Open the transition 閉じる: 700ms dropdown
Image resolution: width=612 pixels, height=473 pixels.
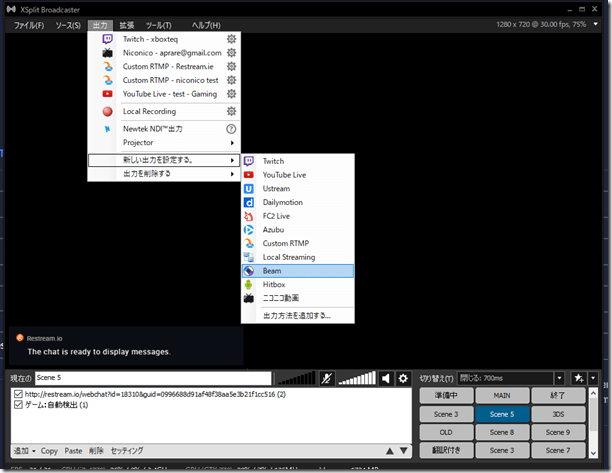[559, 378]
